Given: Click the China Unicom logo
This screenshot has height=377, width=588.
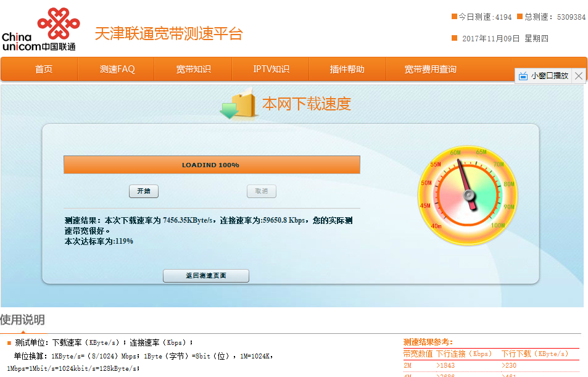Looking at the screenshot, I should 40,29.
